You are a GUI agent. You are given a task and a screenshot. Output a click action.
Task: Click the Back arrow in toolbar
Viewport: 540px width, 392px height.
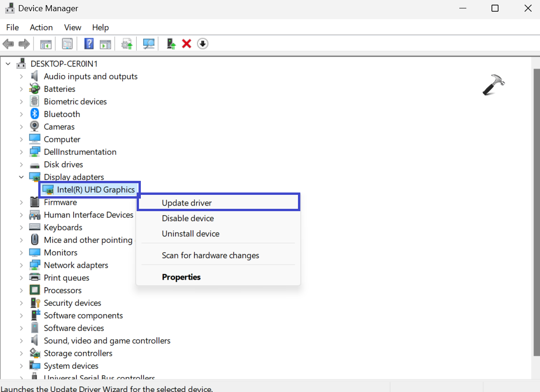point(8,44)
